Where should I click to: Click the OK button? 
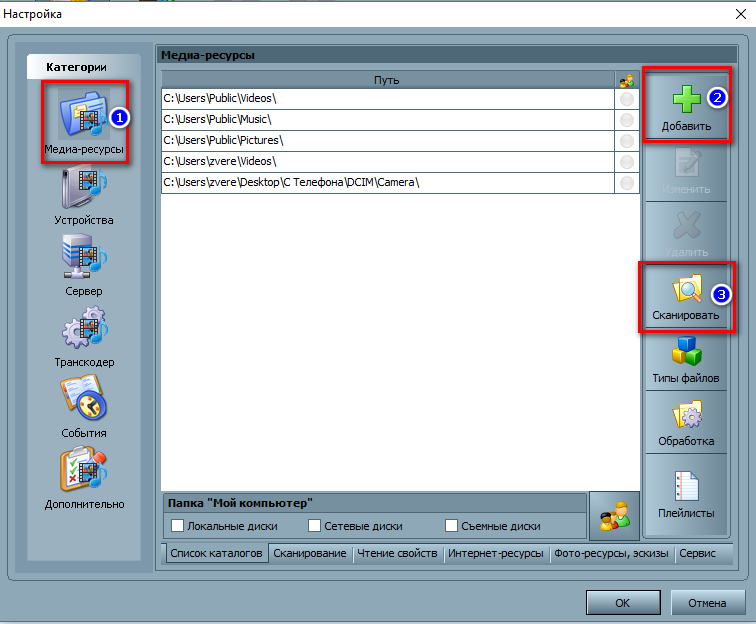(x=623, y=603)
